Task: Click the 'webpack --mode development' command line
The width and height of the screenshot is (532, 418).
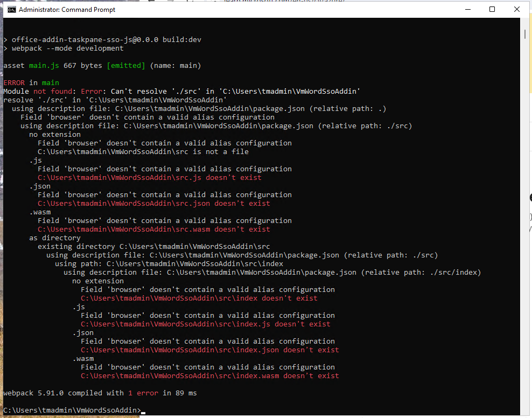Action: point(67,48)
